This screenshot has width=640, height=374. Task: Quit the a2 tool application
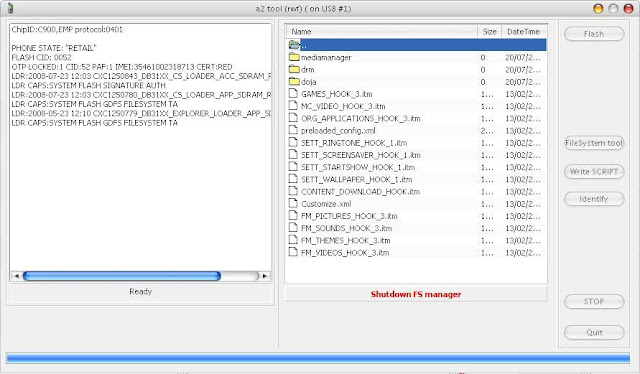(594, 332)
